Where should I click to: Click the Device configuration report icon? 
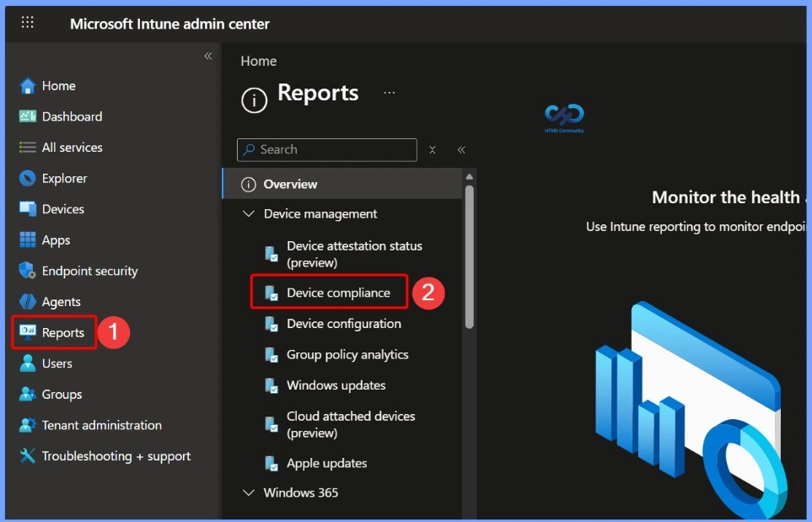click(272, 324)
